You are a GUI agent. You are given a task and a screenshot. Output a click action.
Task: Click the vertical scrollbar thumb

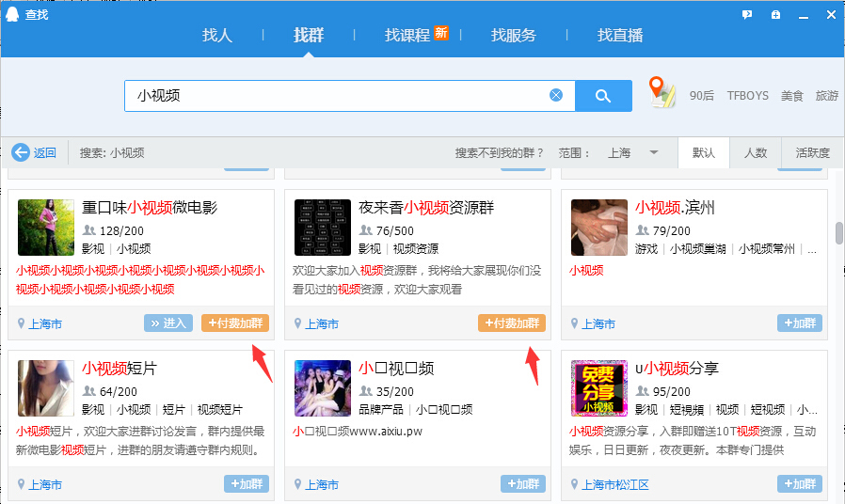tap(839, 233)
